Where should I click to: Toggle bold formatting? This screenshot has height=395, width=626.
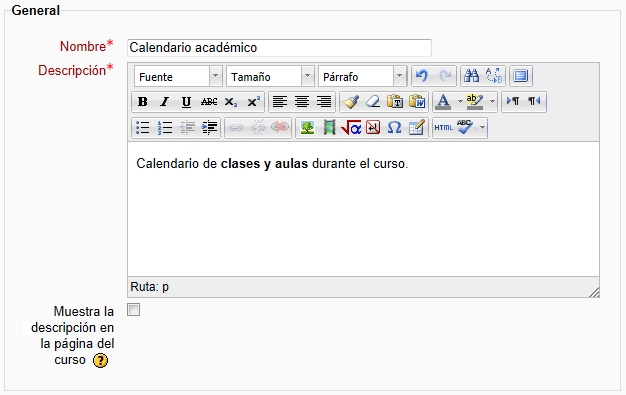pos(143,102)
